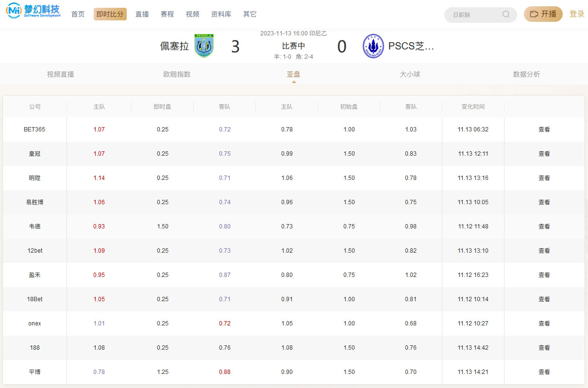The width and height of the screenshot is (588, 388).
Task: Click 查看 in the BET365 row
Action: tap(544, 129)
